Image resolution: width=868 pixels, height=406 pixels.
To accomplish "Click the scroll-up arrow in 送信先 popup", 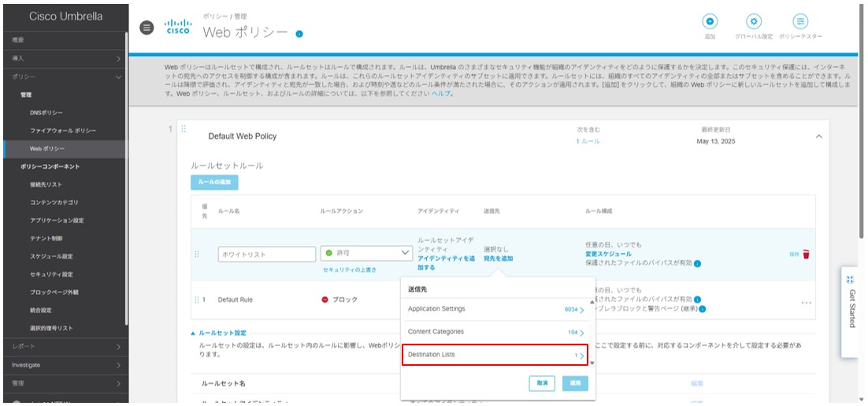I will click(592, 302).
